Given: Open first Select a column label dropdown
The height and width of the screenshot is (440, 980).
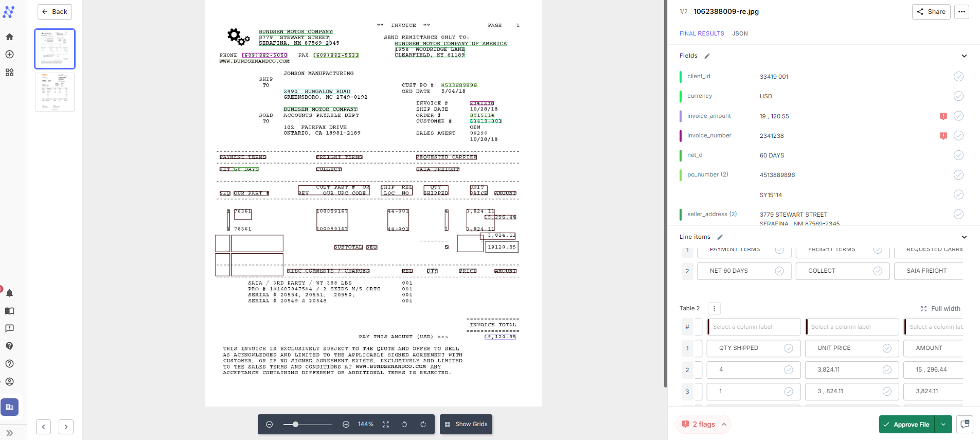Looking at the screenshot, I should click(754, 327).
